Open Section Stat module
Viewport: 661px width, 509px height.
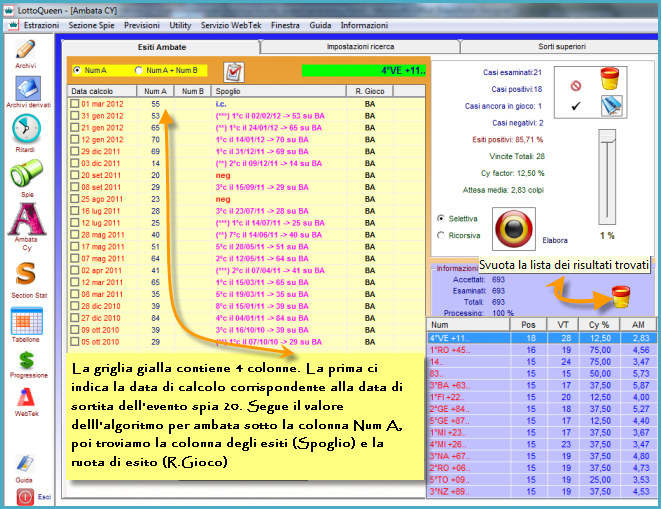[x=26, y=274]
